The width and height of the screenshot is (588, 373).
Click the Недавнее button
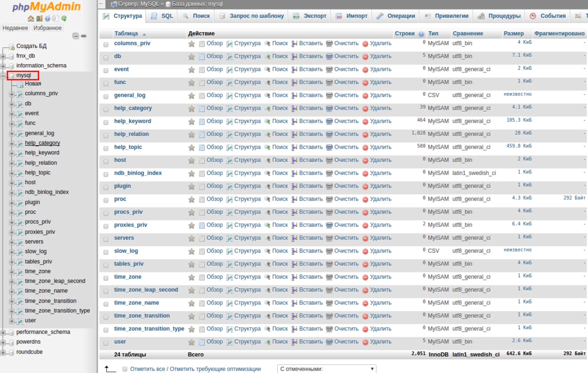(15, 28)
